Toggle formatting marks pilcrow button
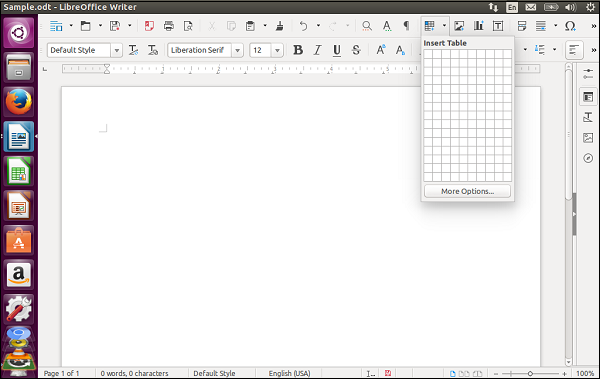600x379 pixels. coord(406,26)
